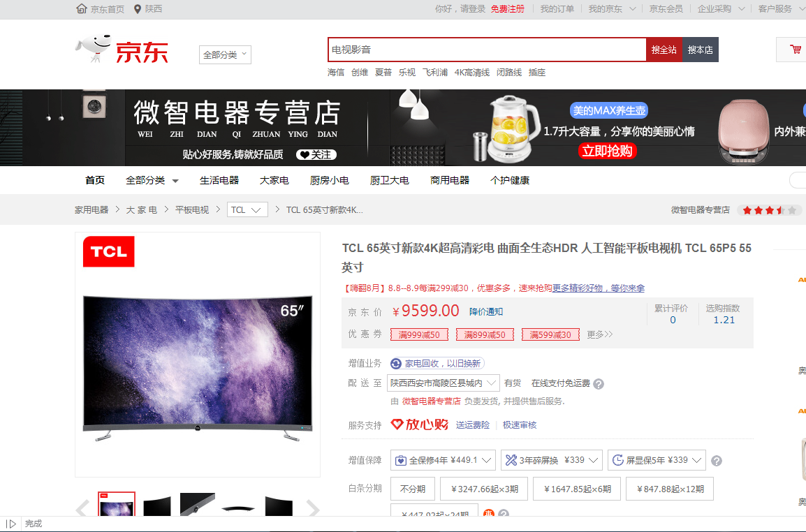The image size is (806, 532).
Task: Click 我的订单 link
Action: (557, 9)
